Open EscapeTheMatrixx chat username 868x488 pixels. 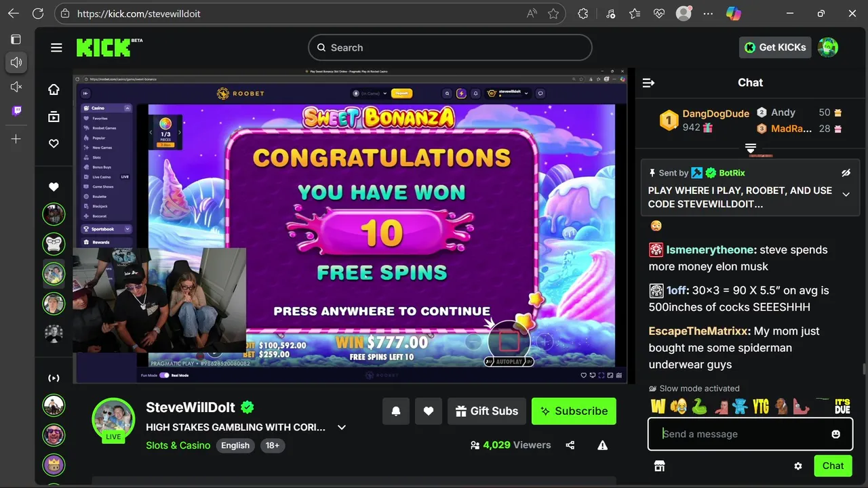pos(699,331)
